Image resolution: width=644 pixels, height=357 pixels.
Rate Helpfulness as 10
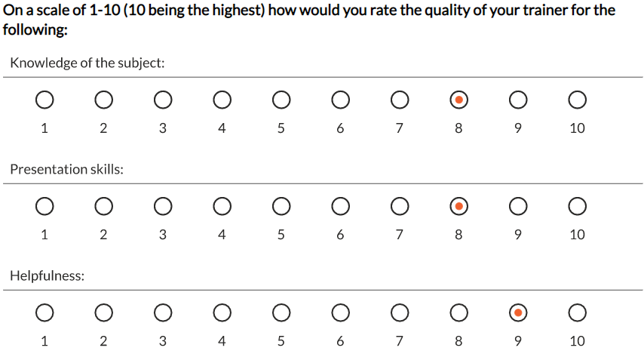tap(577, 313)
